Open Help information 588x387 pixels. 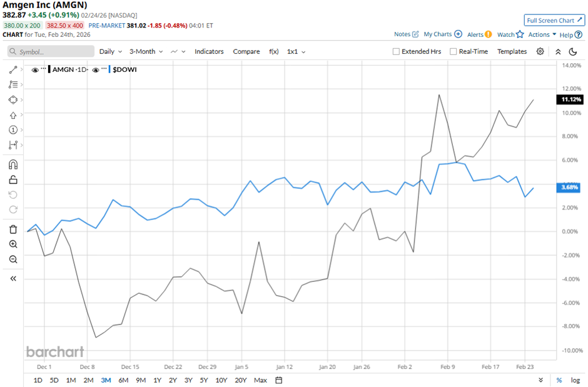coord(570,35)
